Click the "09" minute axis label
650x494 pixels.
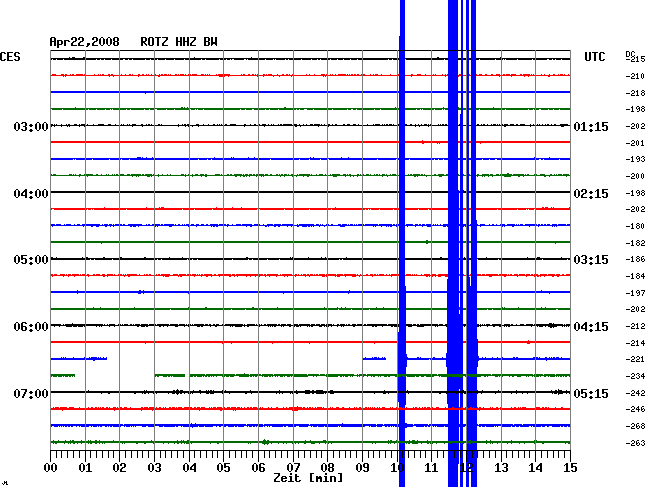[x=362, y=468]
